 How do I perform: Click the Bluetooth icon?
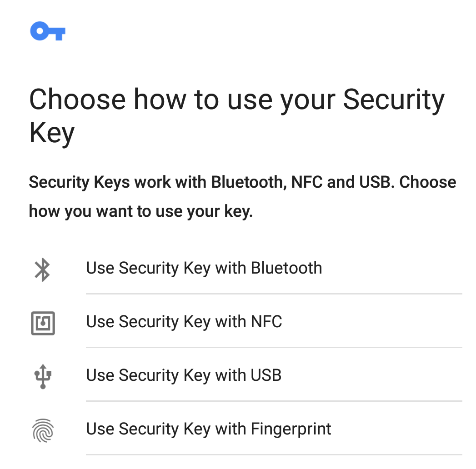tap(43, 269)
